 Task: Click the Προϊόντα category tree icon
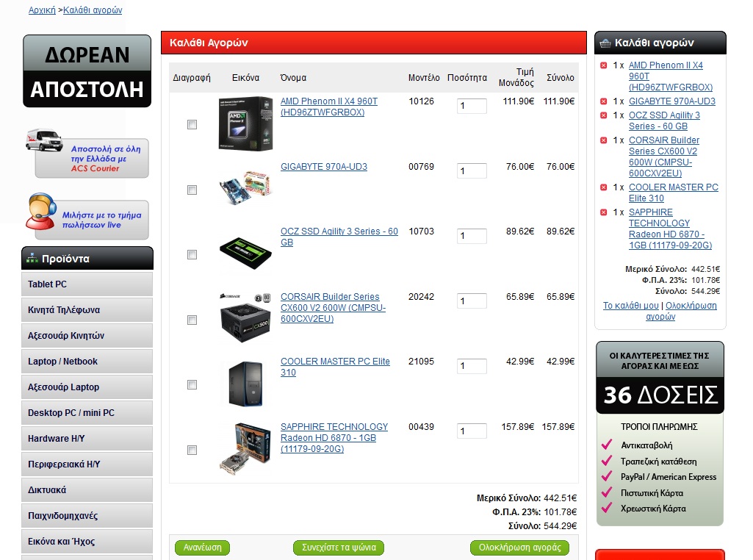tap(32, 259)
